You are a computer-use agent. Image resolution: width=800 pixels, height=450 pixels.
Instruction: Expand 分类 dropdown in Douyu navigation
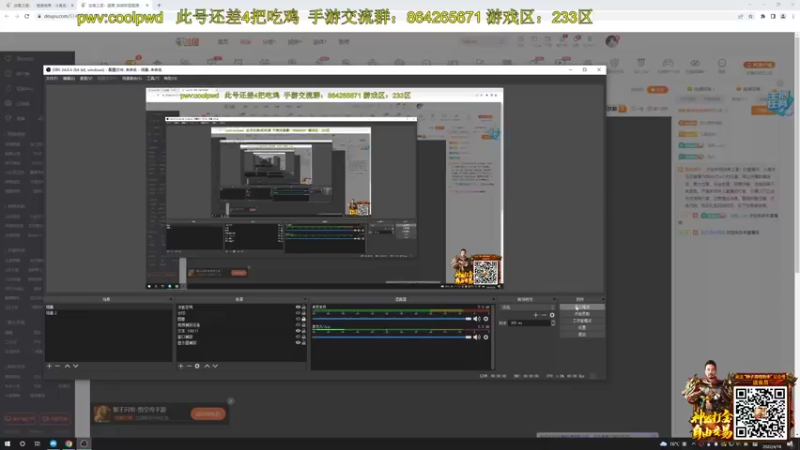pyautogui.click(x=268, y=42)
